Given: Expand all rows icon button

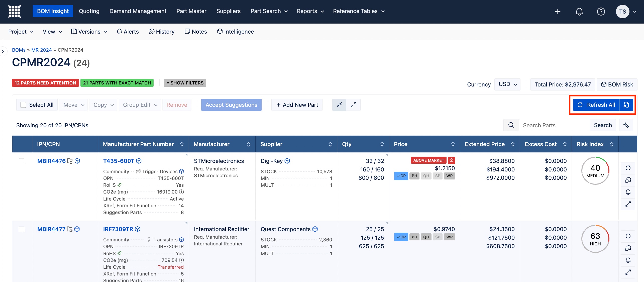Looking at the screenshot, I should pos(353,105).
